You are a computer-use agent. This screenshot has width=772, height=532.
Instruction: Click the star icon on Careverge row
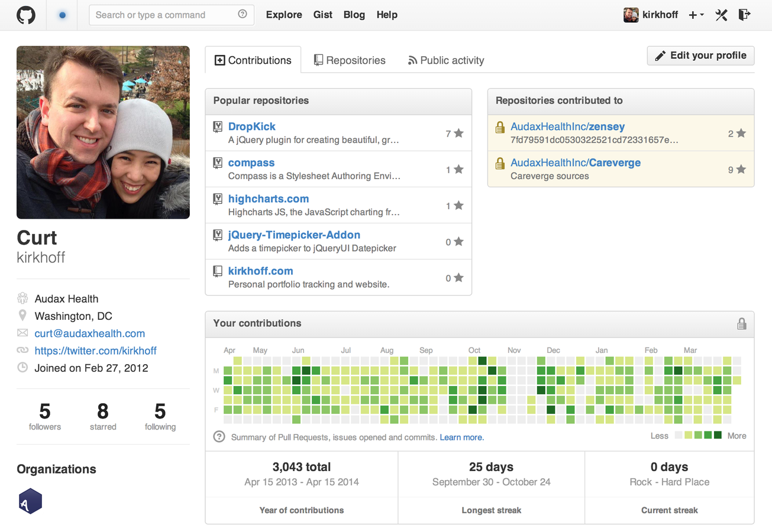741,170
